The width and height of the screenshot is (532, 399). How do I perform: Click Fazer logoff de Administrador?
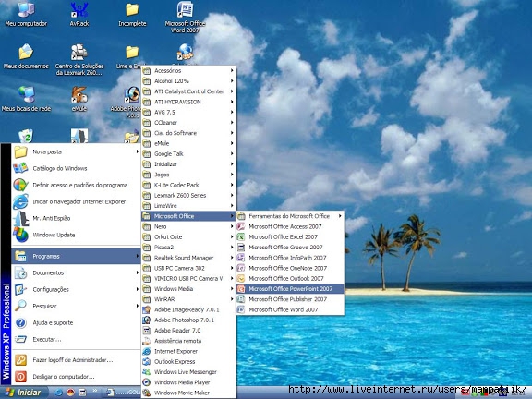click(x=76, y=360)
